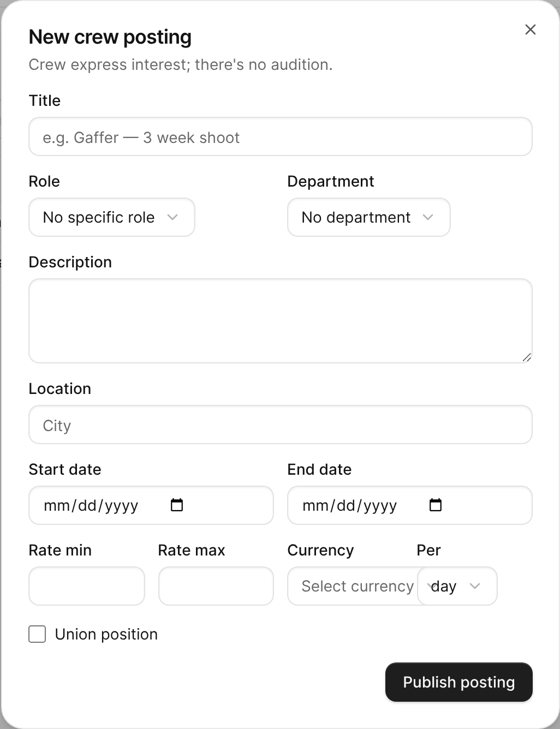This screenshot has width=560, height=729.
Task: Click the Description label
Action: [70, 262]
